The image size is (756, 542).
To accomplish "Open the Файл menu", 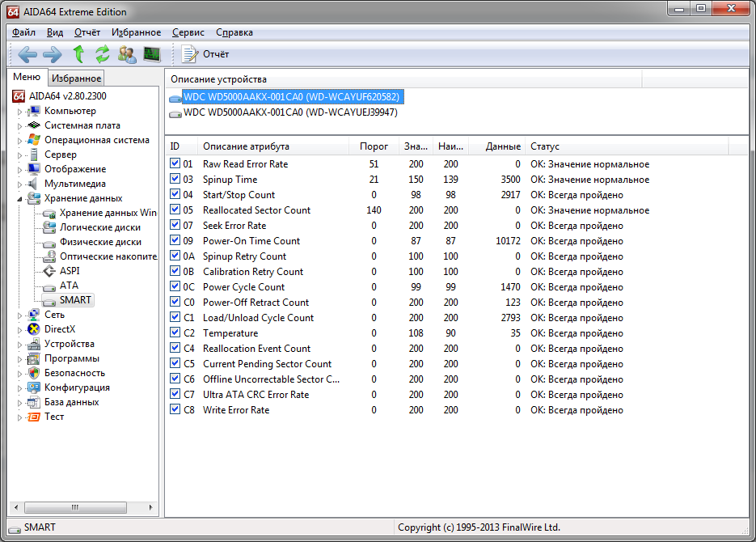I will tap(23, 32).
